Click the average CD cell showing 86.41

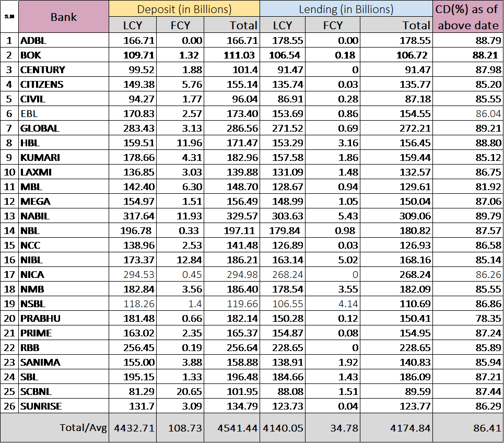coord(468,428)
